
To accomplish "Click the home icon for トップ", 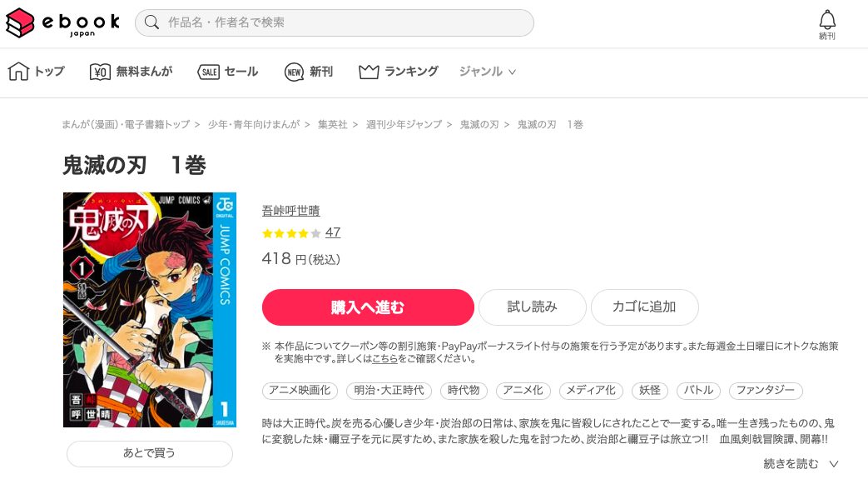I will [18, 72].
